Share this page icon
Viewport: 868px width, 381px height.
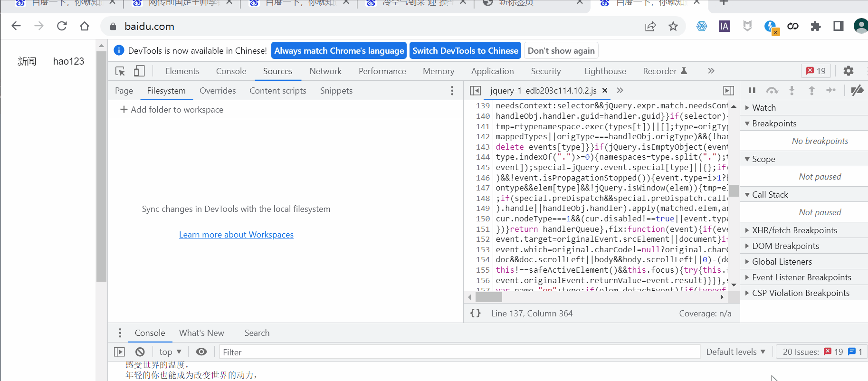point(650,27)
